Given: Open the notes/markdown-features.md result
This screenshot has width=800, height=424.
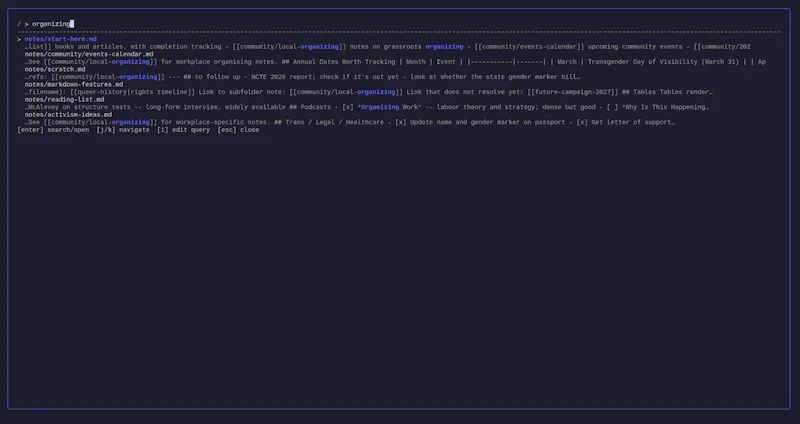Looking at the screenshot, I should pyautogui.click(x=74, y=85).
